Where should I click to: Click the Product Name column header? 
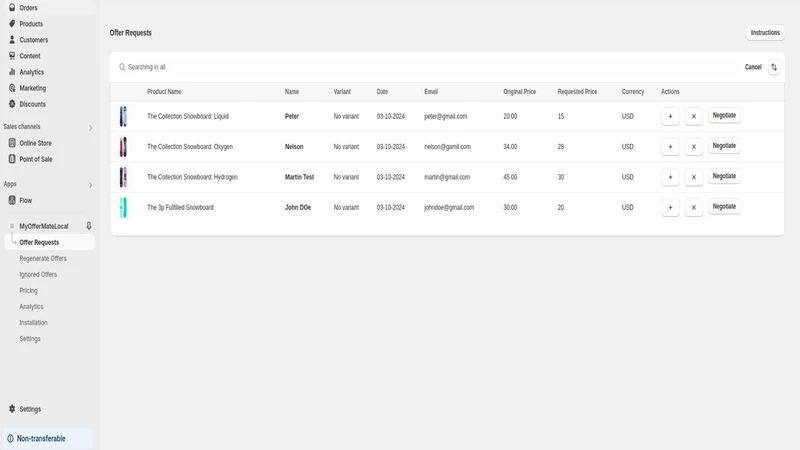pos(164,92)
